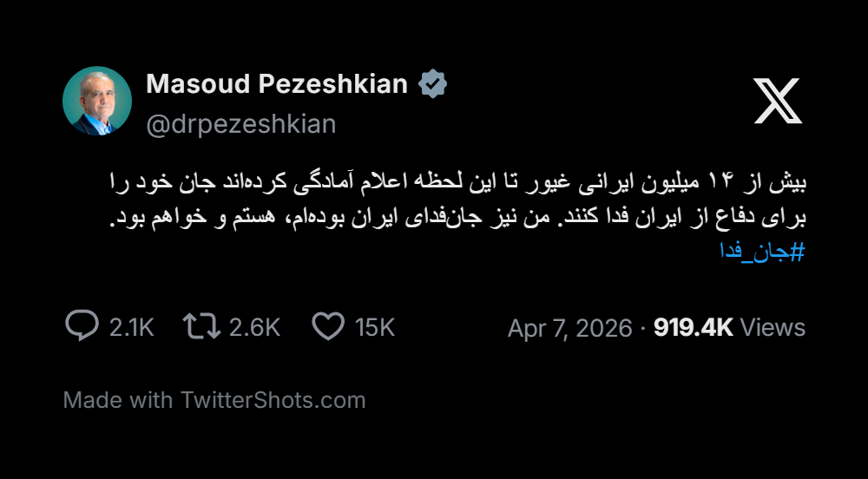
Task: Click the Masoud Pezeshkian display name
Action: pos(277,84)
